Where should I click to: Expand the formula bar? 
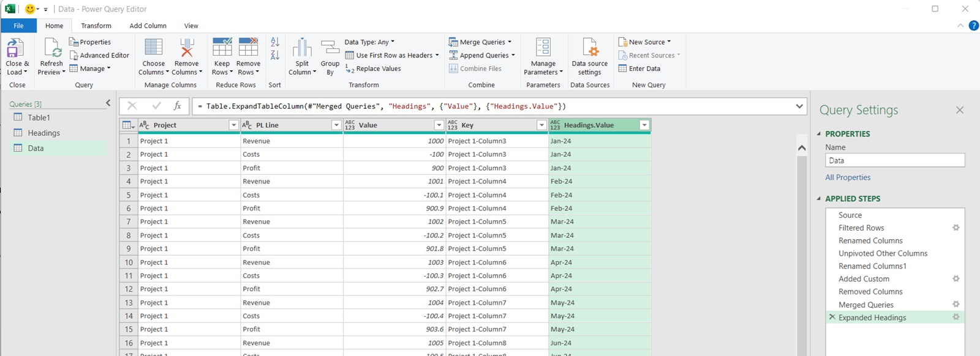[x=799, y=106]
